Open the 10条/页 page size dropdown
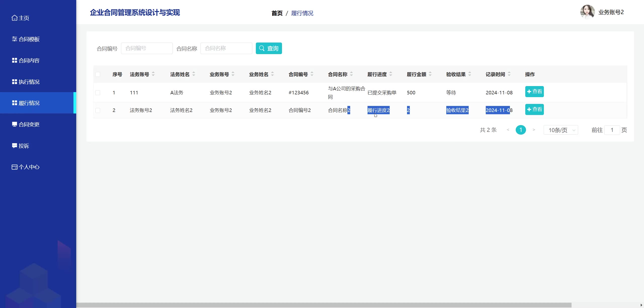The height and width of the screenshot is (308, 644). pyautogui.click(x=560, y=130)
